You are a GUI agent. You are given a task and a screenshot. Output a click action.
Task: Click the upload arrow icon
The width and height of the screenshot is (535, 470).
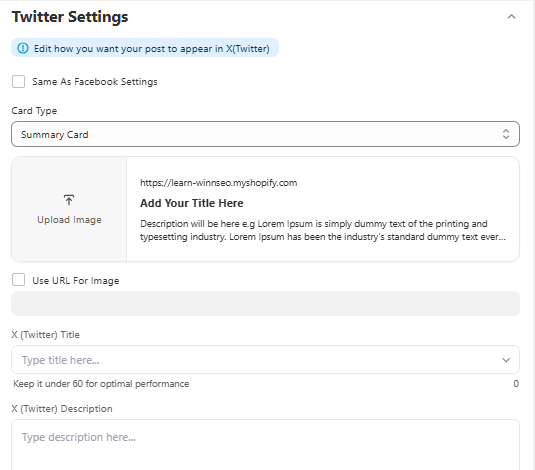coord(69,200)
